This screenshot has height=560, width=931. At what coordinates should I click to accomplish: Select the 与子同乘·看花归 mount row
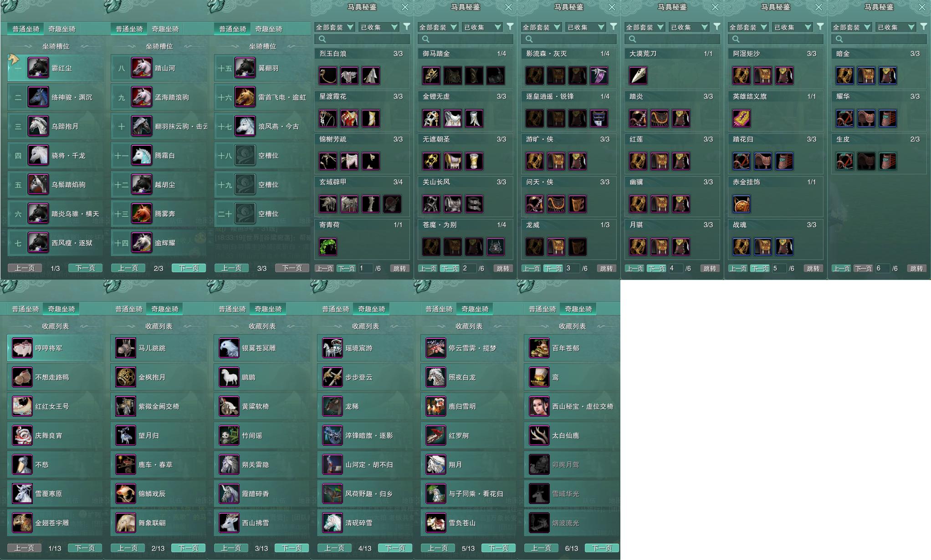[469, 494]
